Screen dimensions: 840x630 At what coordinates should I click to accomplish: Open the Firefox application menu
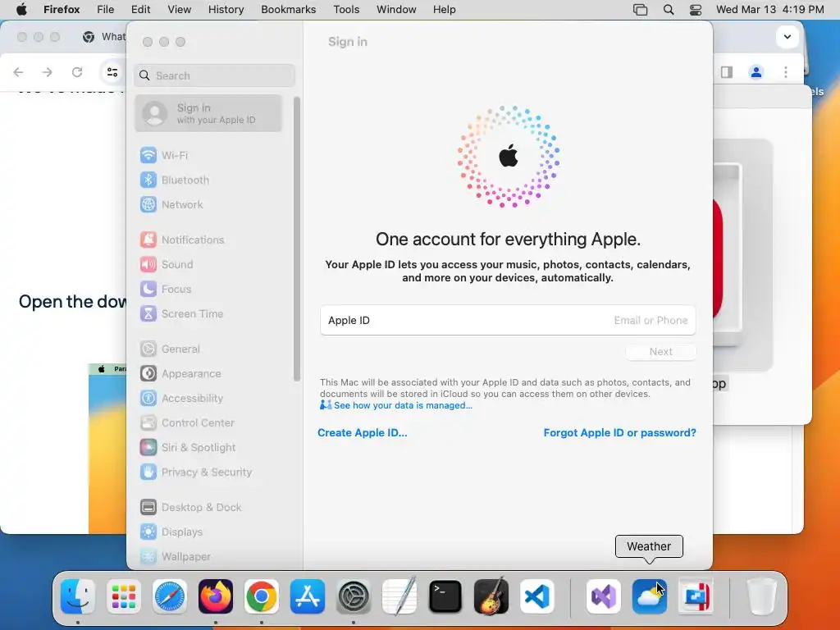point(62,10)
